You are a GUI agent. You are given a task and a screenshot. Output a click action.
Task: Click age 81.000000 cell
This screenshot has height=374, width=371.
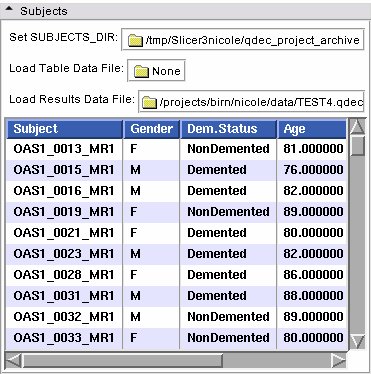(312, 149)
